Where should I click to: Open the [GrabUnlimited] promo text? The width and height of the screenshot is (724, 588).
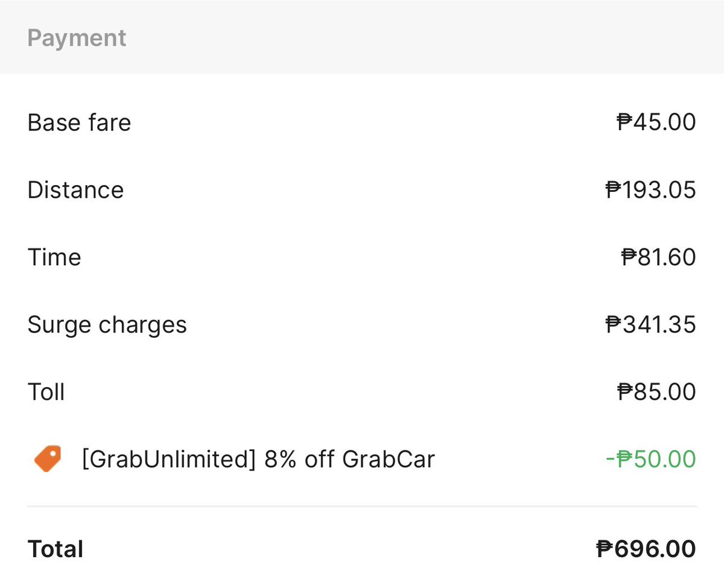165,460
